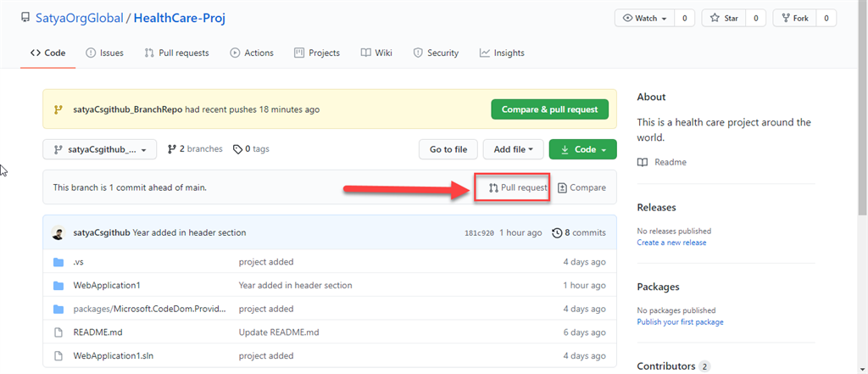Open the green Code dropdown
Screen dimensions: 868x374
[583, 149]
